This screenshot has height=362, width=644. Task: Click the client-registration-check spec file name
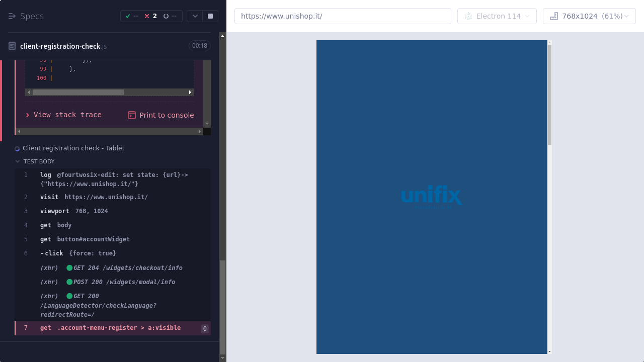[x=60, y=46]
